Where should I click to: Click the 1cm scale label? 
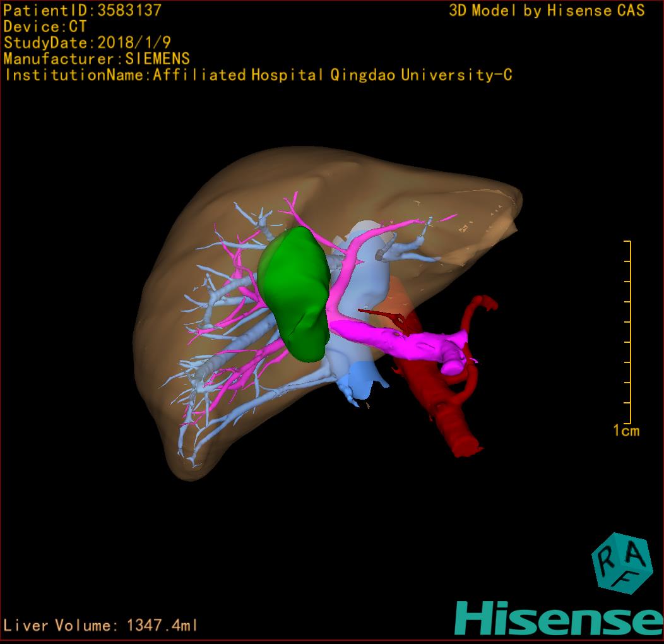[626, 431]
